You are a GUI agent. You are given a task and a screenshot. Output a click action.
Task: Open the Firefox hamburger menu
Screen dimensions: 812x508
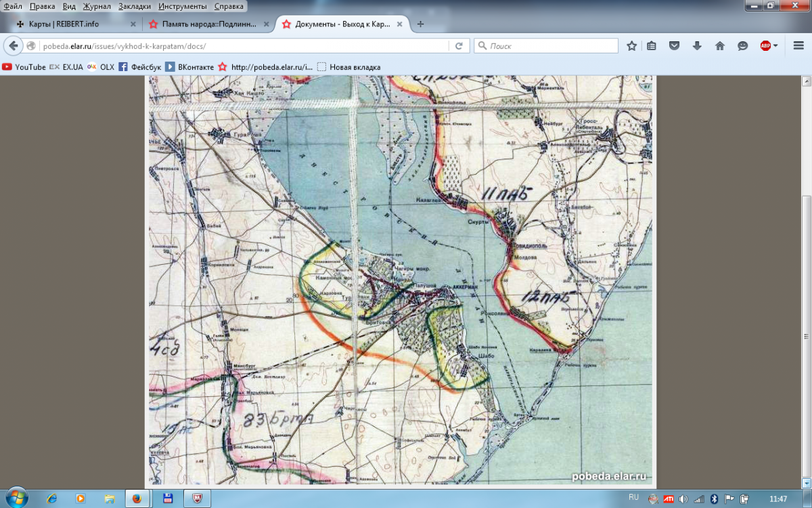798,46
